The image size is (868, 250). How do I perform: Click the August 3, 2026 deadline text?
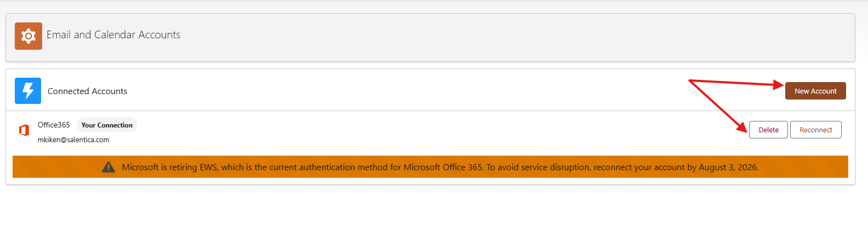(728, 167)
